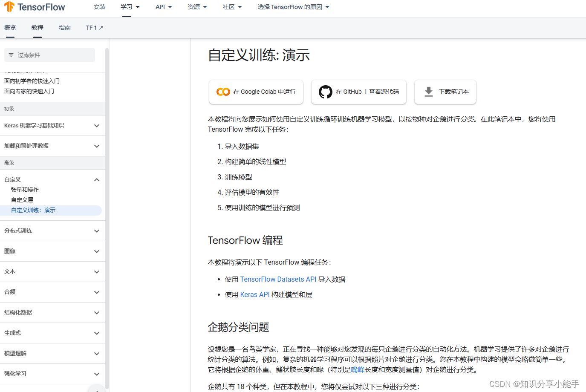Click the 下载笔记本 button
The height and width of the screenshot is (392, 586).
coord(445,92)
